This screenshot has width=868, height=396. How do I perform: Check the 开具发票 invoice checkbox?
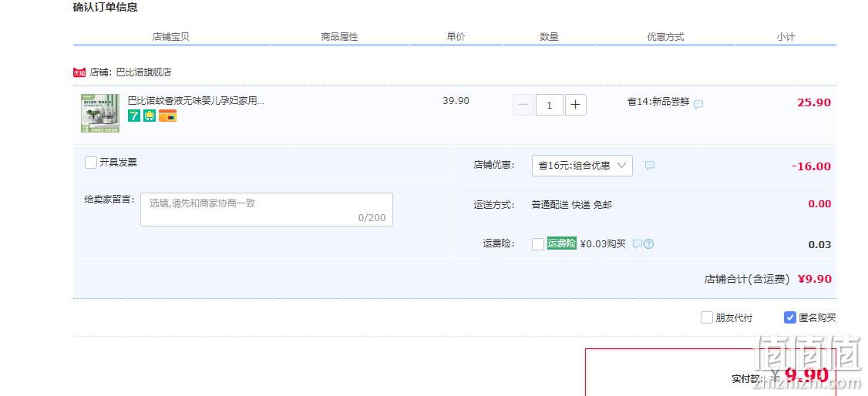coord(91,163)
